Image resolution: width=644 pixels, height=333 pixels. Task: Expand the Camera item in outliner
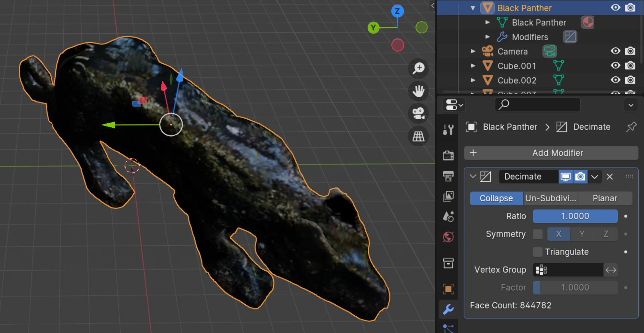click(473, 51)
